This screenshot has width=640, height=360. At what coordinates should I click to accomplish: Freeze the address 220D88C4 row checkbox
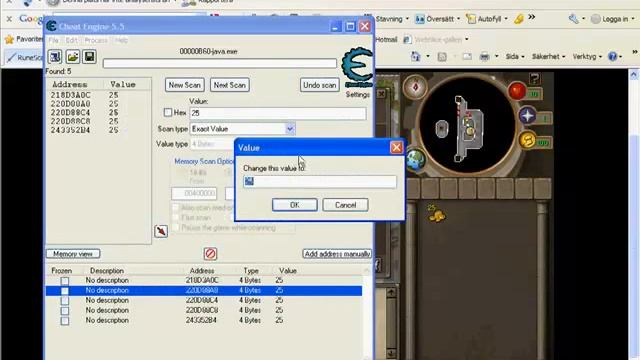(x=64, y=301)
